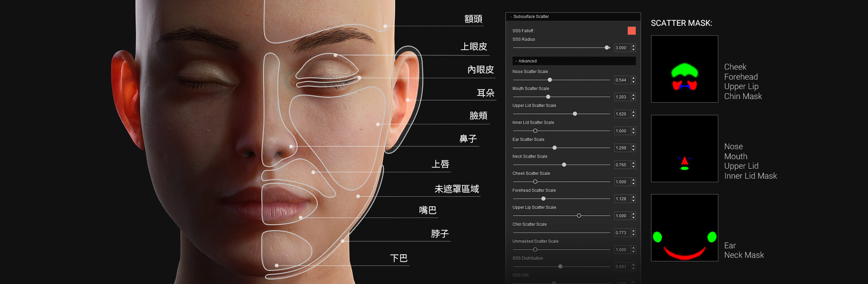Increase the Mouth Scatter Scale stepper
The width and height of the screenshot is (868, 284).
[633, 95]
